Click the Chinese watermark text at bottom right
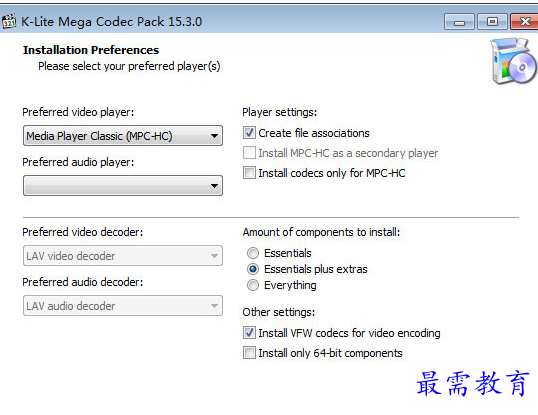 (x=472, y=383)
